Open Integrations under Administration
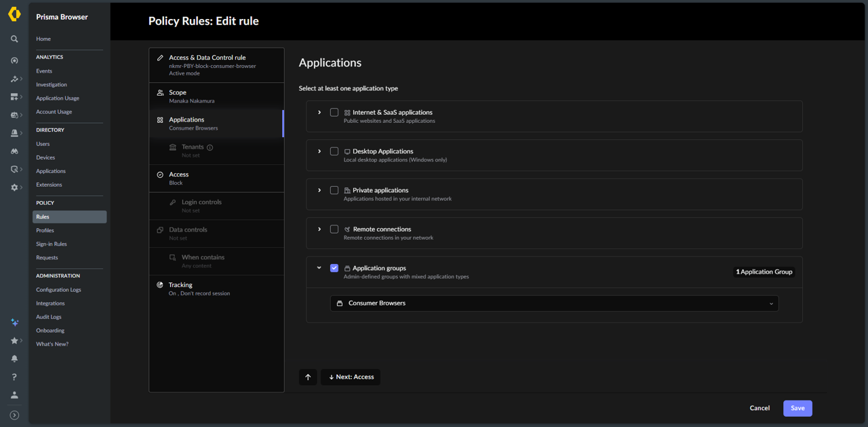The image size is (868, 427). [50, 303]
